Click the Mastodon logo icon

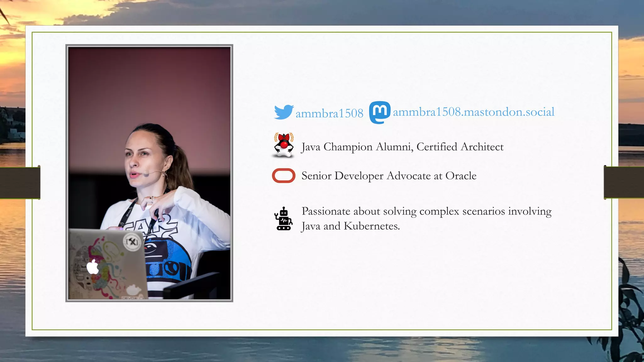(x=380, y=112)
